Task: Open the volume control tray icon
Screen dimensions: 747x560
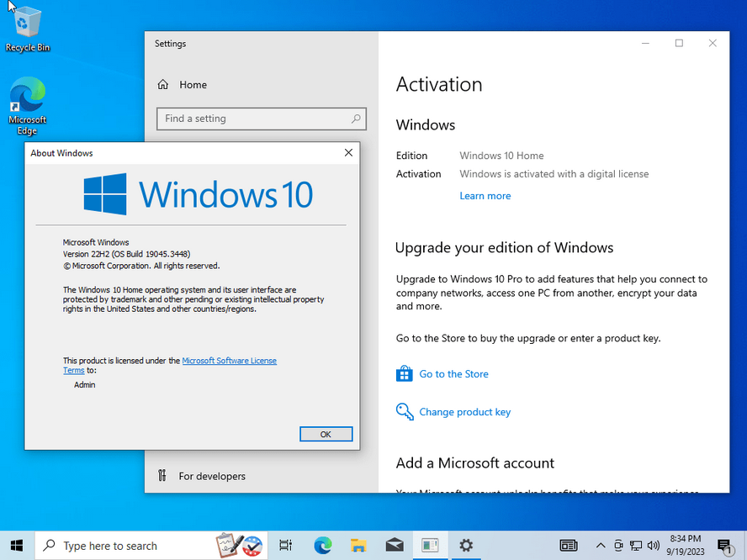Action: (654, 546)
